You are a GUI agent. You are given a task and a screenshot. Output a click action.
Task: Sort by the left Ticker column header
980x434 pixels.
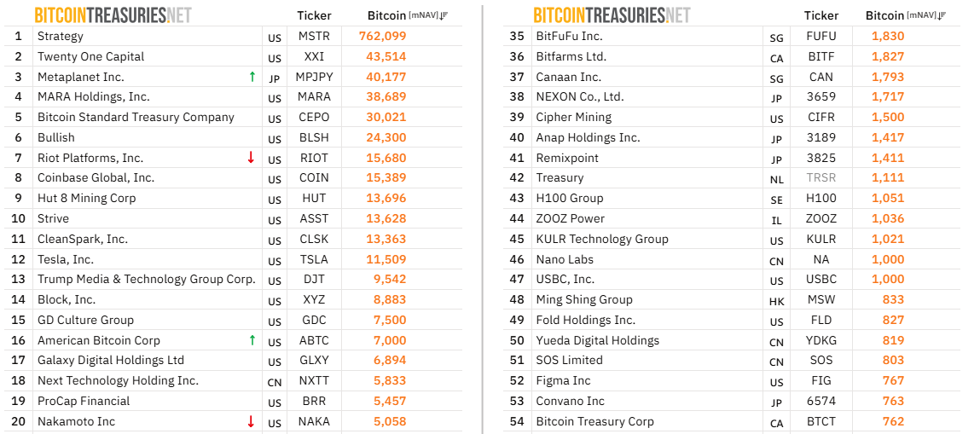tap(314, 15)
